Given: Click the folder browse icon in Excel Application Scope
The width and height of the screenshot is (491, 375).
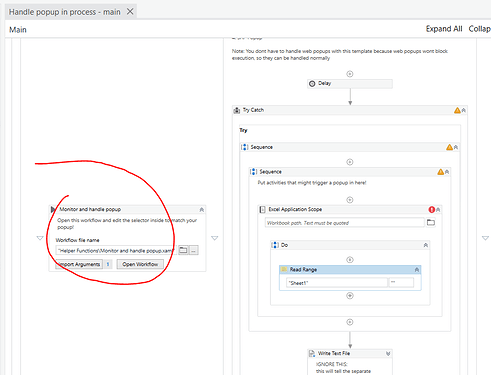Looking at the screenshot, I should click(x=431, y=222).
